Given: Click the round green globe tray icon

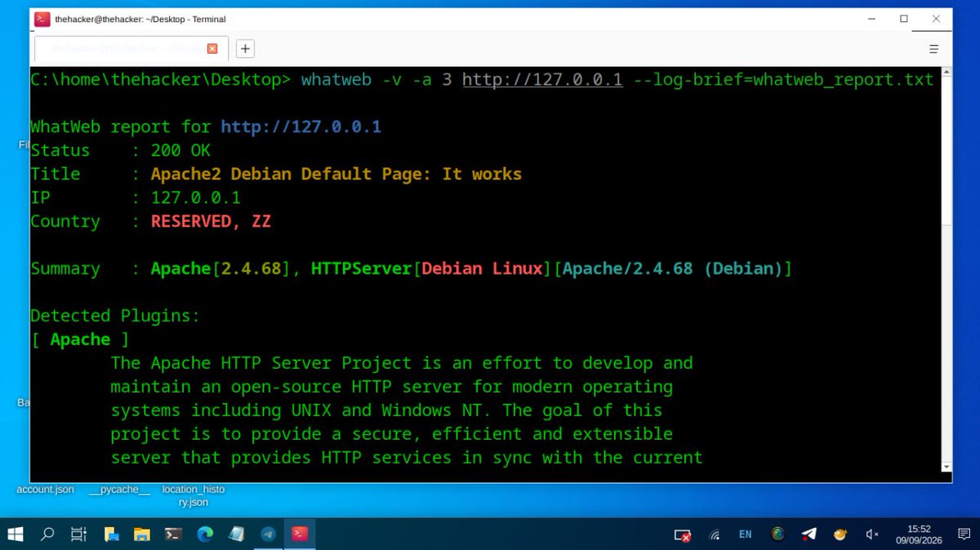Looking at the screenshot, I should (777, 534).
